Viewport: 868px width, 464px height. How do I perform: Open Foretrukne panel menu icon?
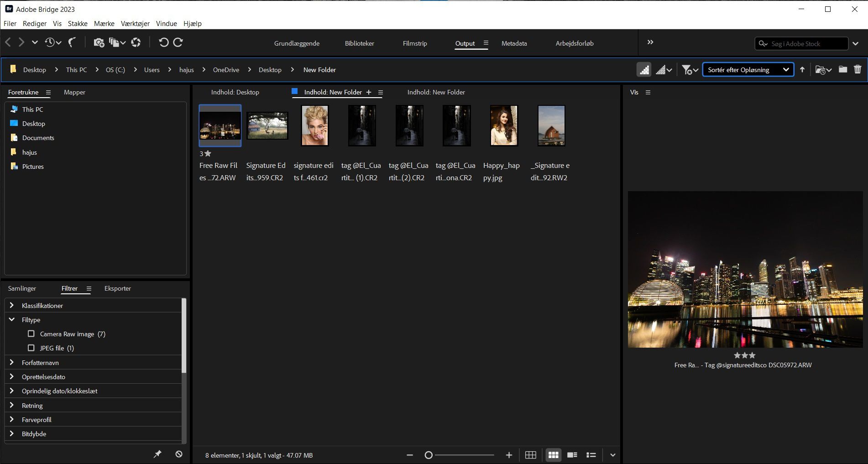[x=48, y=92]
